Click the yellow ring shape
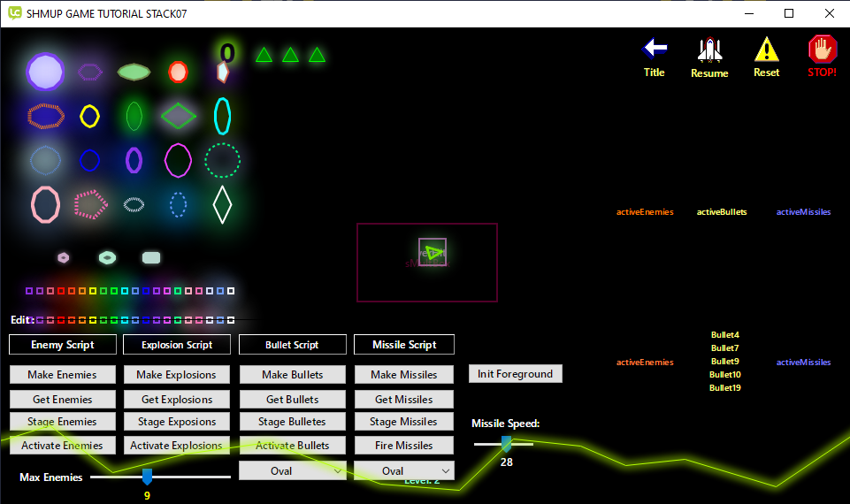This screenshot has width=850, height=504. [x=89, y=116]
